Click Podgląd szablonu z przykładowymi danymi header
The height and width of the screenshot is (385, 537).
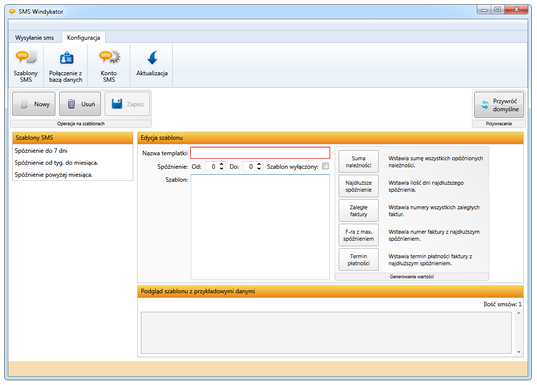(x=330, y=291)
